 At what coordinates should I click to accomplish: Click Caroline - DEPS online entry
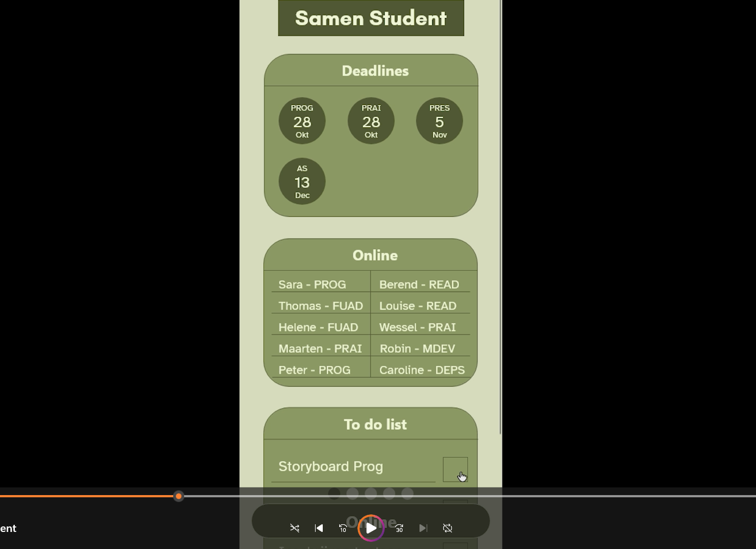[422, 370]
